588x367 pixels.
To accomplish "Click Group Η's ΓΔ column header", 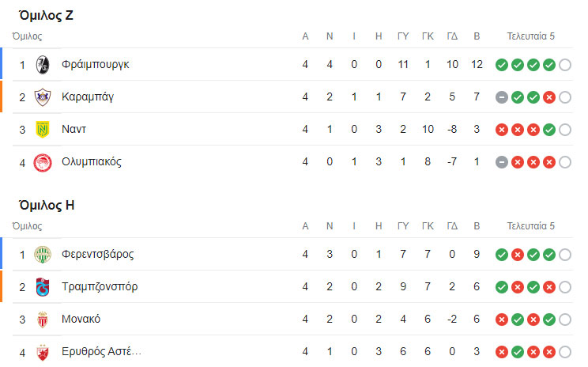I will click(452, 226).
